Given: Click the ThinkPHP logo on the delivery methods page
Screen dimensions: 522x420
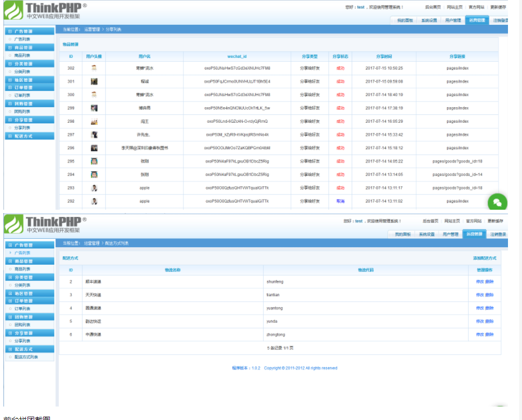Looking at the screenshot, I should coord(45,224).
